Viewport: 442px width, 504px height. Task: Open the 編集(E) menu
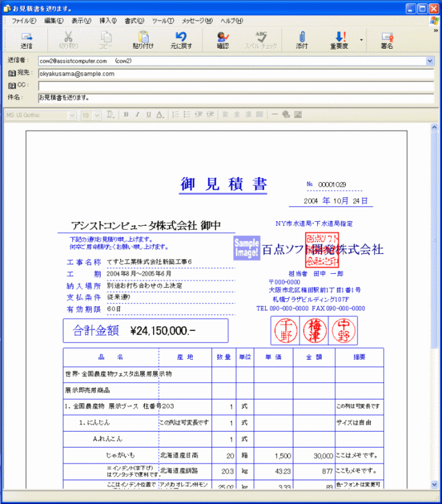[x=54, y=21]
